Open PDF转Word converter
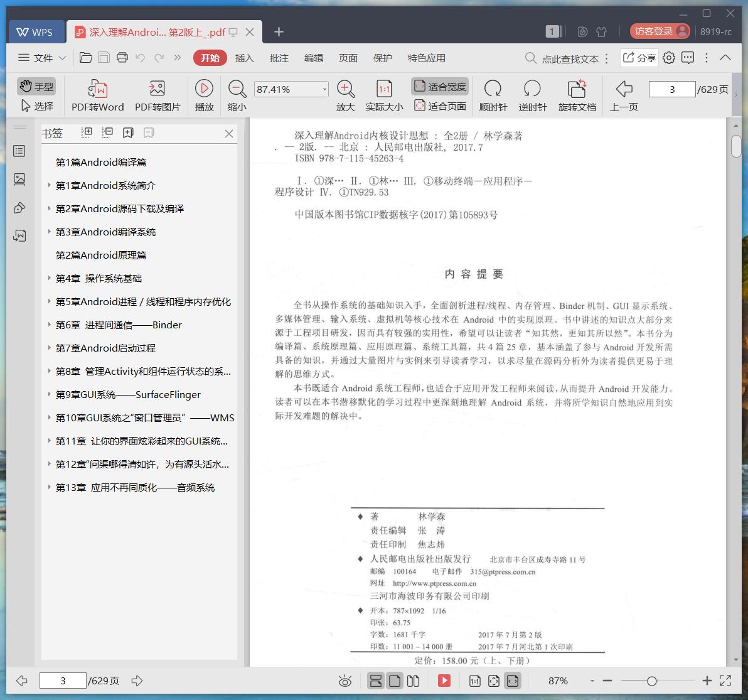The width and height of the screenshot is (748, 700). (97, 96)
